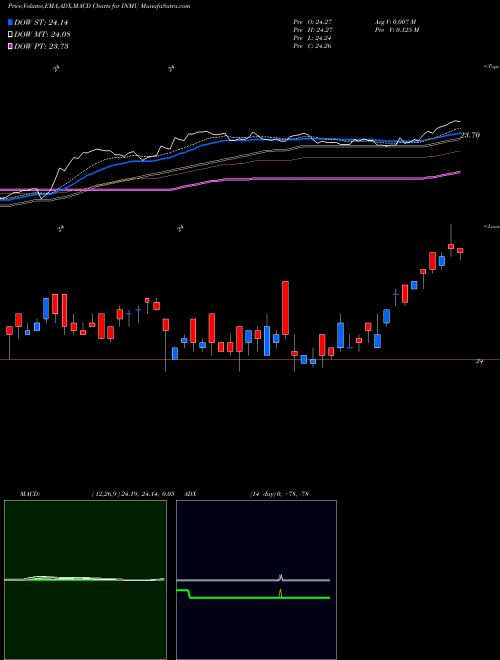The height and width of the screenshot is (660, 500).
Task: Select the 'DOW ST: 24.14' legend text
Action: [x=41, y=23]
